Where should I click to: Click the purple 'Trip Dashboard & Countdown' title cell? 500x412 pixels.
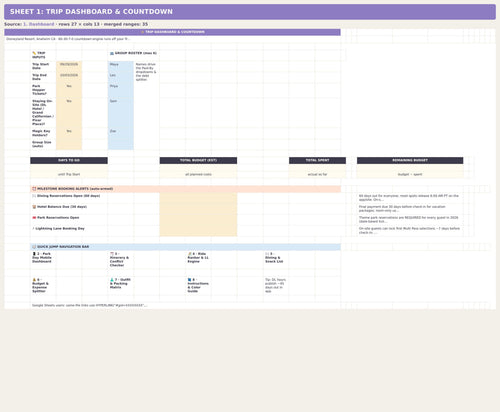click(172, 32)
